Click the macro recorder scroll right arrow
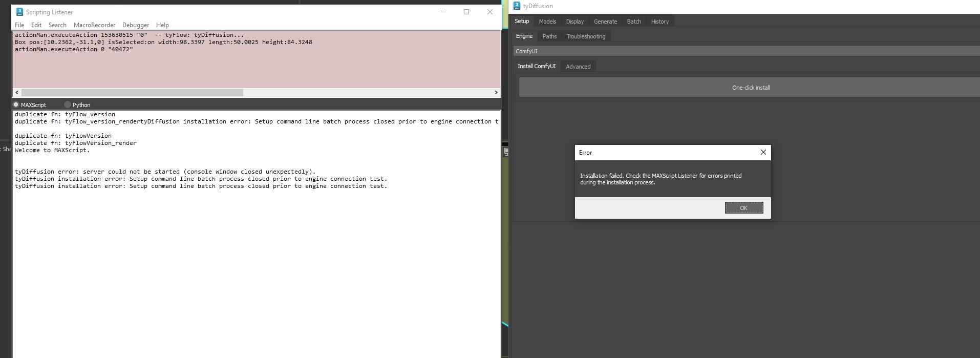Screen dimensions: 980x358 coord(496,93)
